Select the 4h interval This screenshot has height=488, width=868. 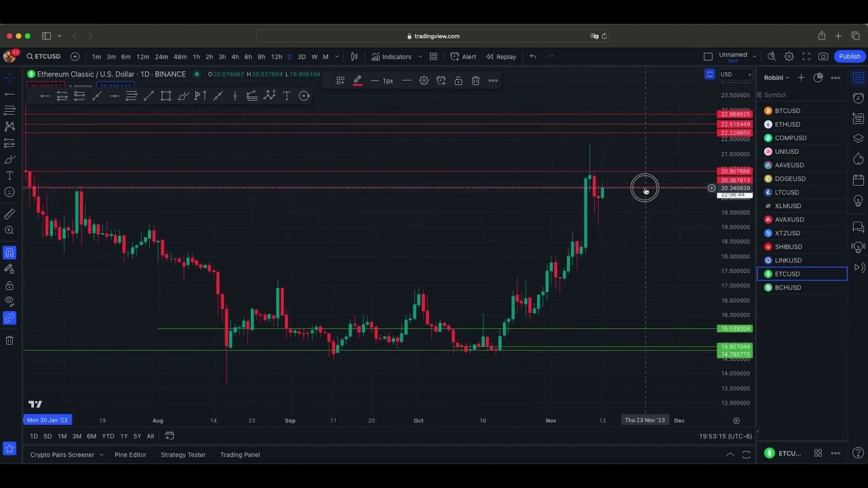coord(235,56)
